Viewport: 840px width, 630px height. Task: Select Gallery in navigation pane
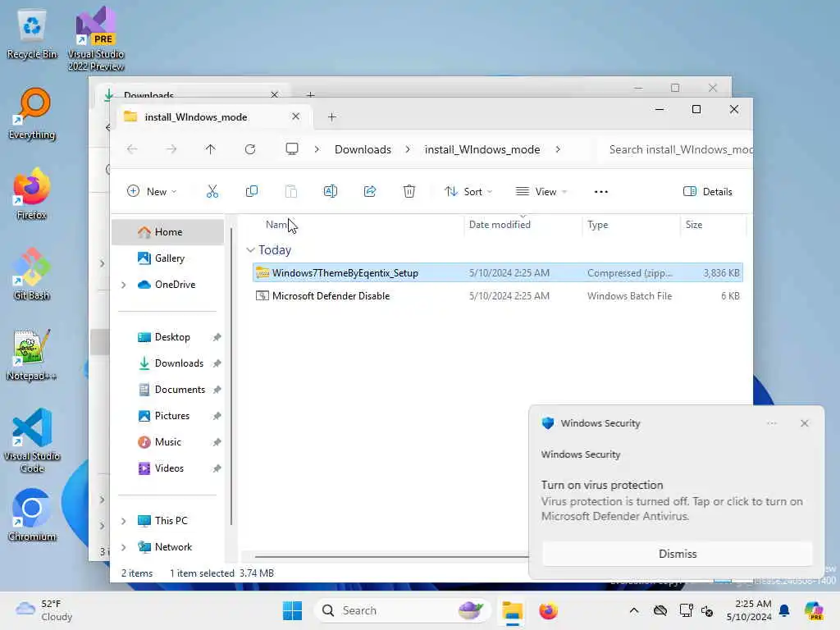167,258
